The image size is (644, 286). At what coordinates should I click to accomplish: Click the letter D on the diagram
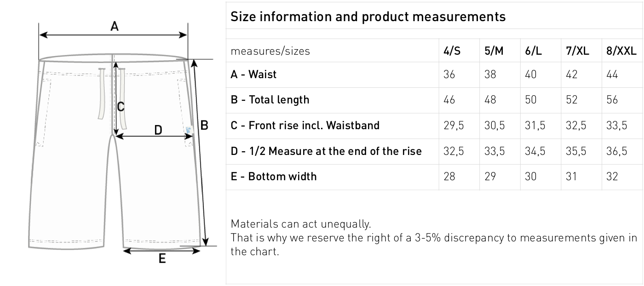pyautogui.click(x=158, y=130)
